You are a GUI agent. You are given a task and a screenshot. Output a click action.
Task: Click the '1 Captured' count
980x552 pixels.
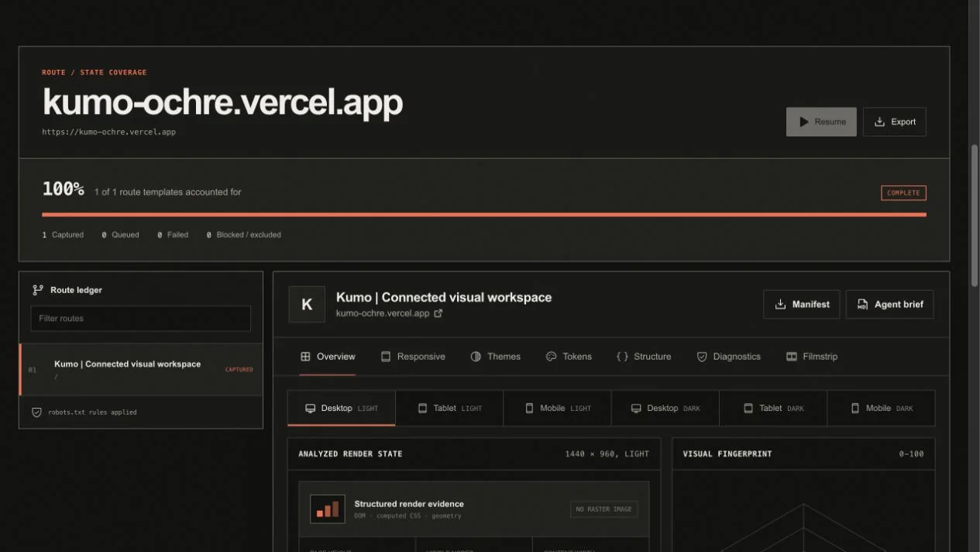(x=63, y=235)
